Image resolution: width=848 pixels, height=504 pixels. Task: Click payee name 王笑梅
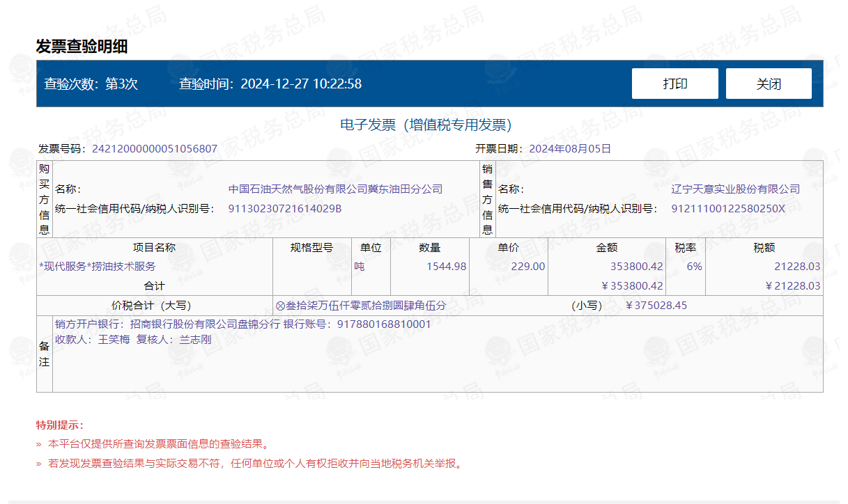click(114, 340)
